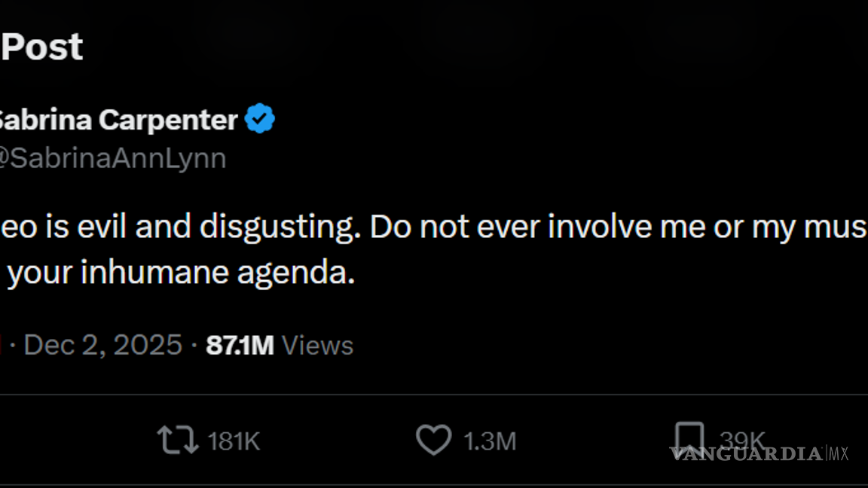Click the tweet text body
Viewport: 868px width, 488px height.
pos(301,249)
